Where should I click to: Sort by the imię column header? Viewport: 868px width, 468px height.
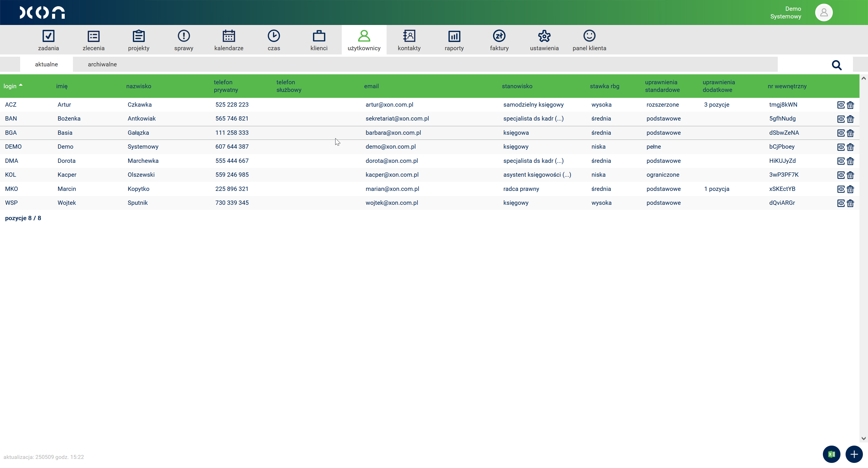62,86
